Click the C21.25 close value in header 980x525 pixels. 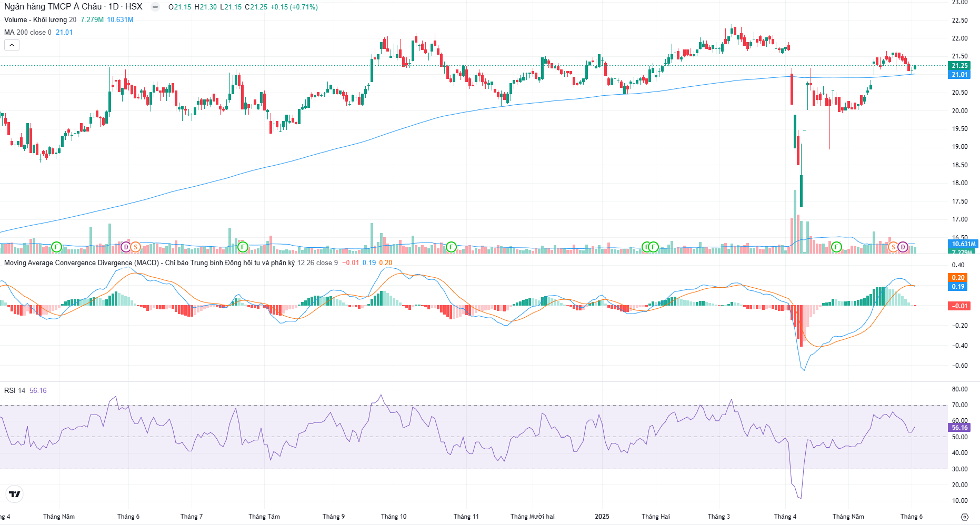tap(256, 7)
